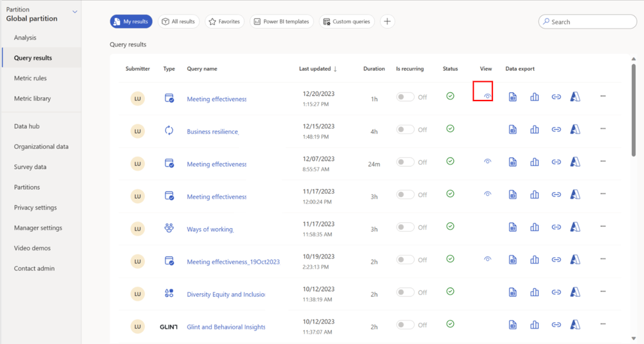The height and width of the screenshot is (344, 644).
Task: Open Metric library in sidebar
Action: [32, 99]
